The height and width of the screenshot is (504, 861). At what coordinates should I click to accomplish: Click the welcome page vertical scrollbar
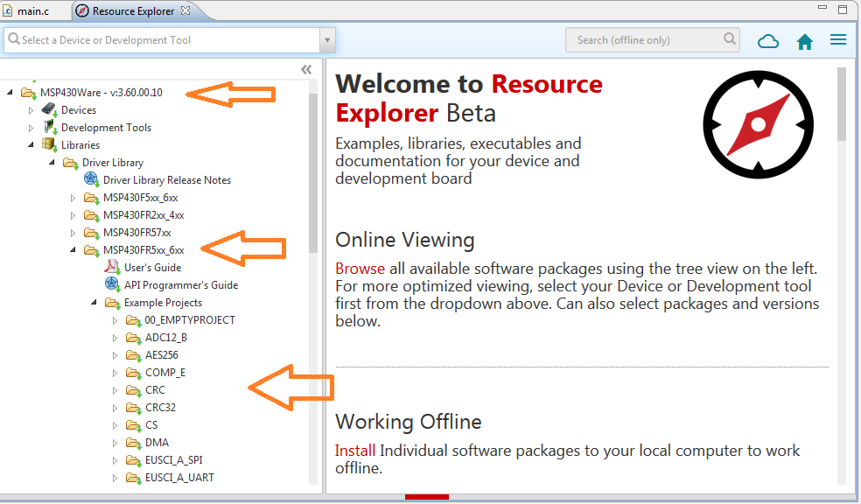[x=842, y=104]
